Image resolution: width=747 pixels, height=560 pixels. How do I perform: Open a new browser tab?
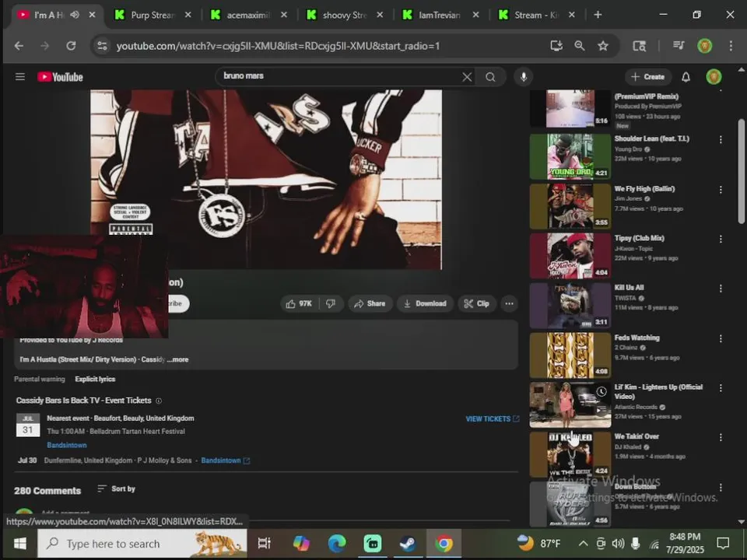click(598, 15)
